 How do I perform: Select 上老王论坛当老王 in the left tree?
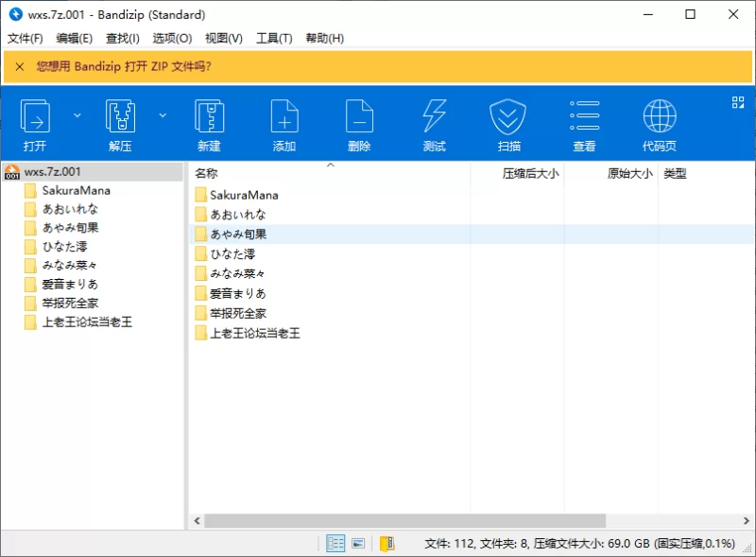(x=87, y=322)
